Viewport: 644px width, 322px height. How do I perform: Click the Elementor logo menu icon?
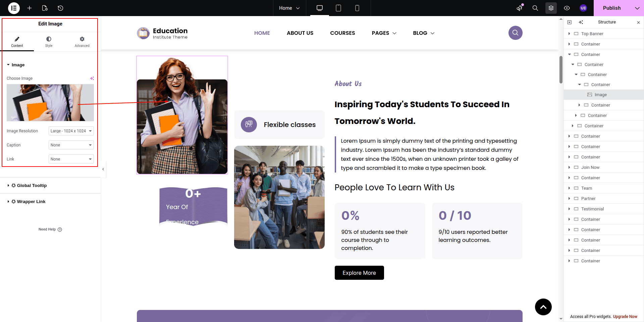point(14,8)
